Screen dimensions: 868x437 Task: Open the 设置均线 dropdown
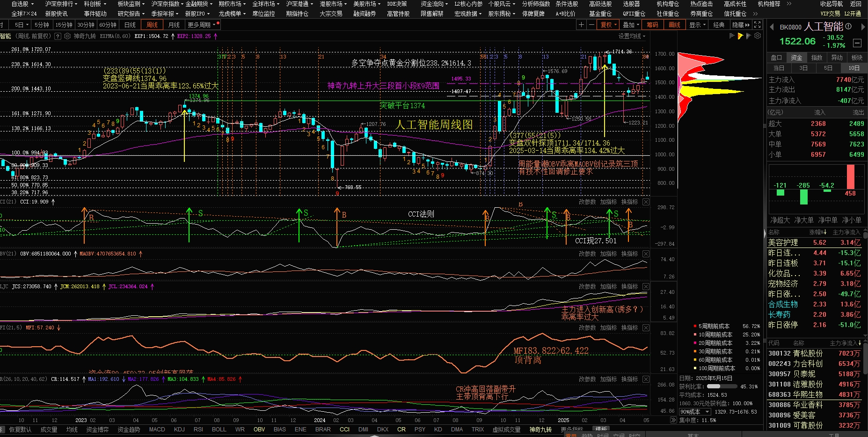(x=632, y=36)
